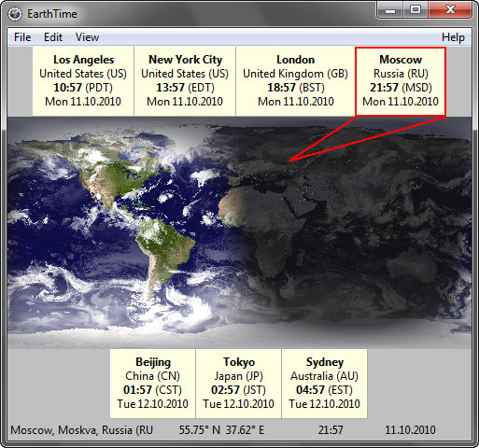Select the highlighted Moscow clock panel
The height and width of the screenshot is (448, 479).
401,81
